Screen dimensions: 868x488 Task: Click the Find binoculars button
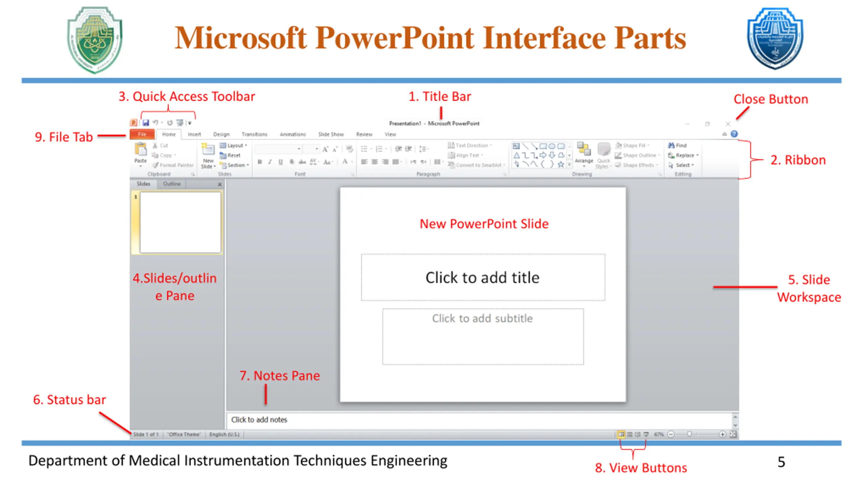click(x=677, y=145)
